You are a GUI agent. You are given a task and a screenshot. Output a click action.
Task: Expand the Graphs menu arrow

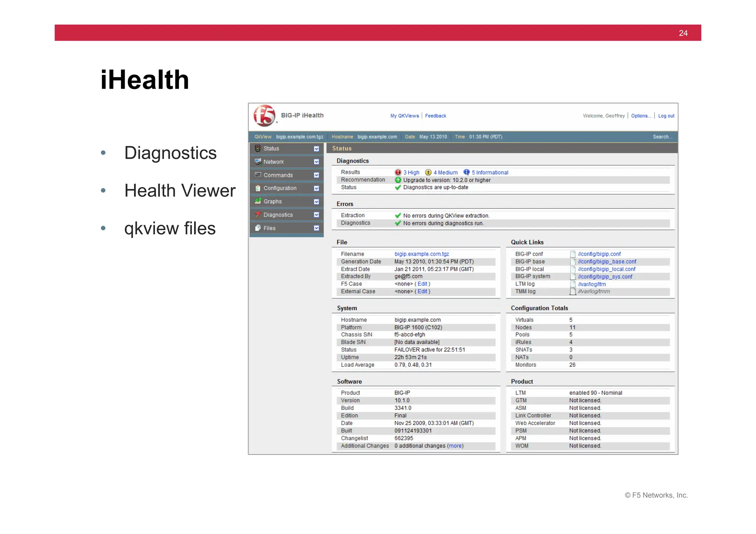316,202
